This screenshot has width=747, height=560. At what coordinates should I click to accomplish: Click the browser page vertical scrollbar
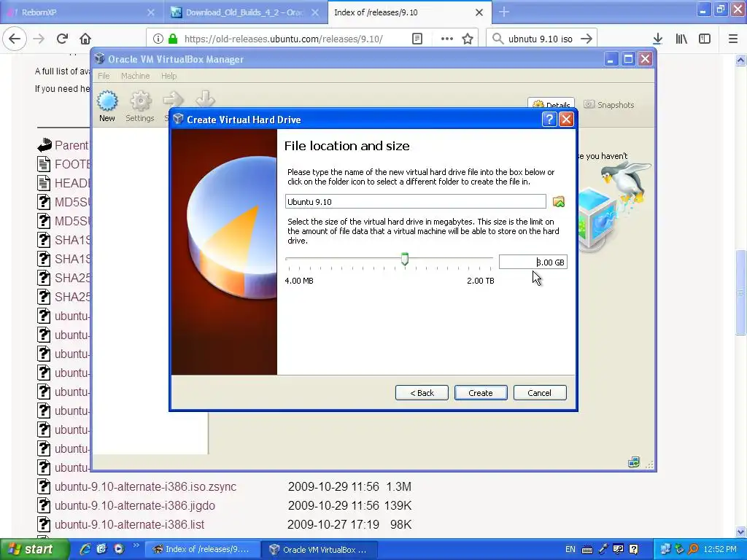pos(741,293)
